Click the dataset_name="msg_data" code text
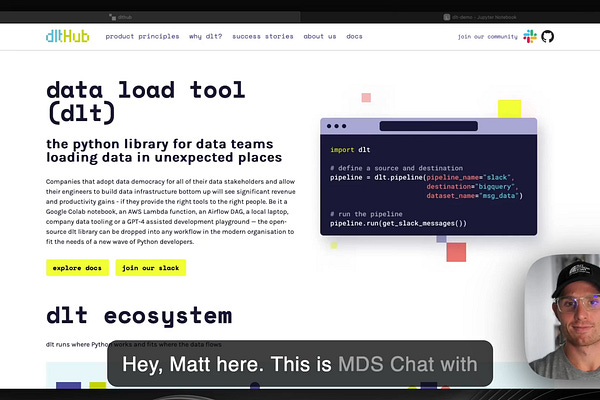This screenshot has width=600, height=400. (474, 196)
